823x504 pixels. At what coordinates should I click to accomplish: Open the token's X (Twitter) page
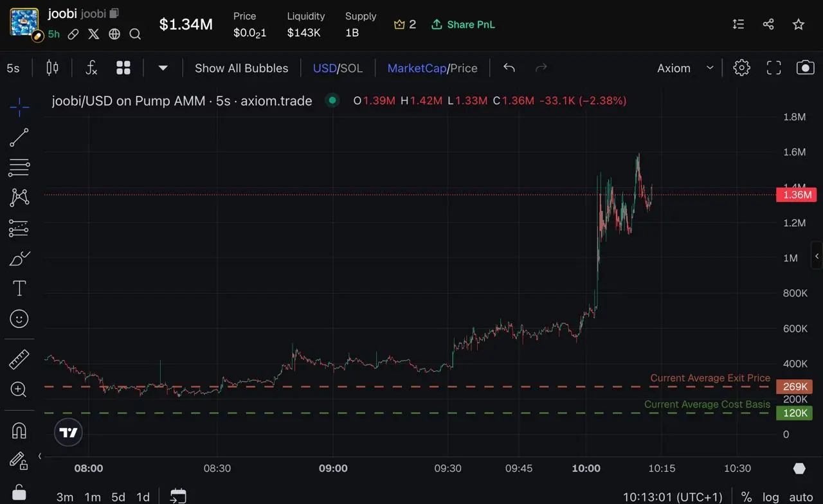tap(94, 34)
